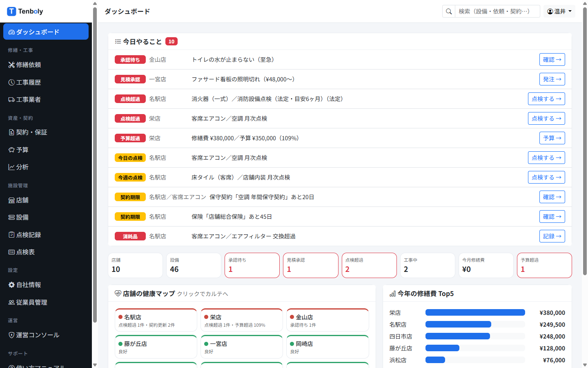This screenshot has height=368, width=588.
Task: Open ダッシュボード in the sidebar
Action: click(46, 31)
